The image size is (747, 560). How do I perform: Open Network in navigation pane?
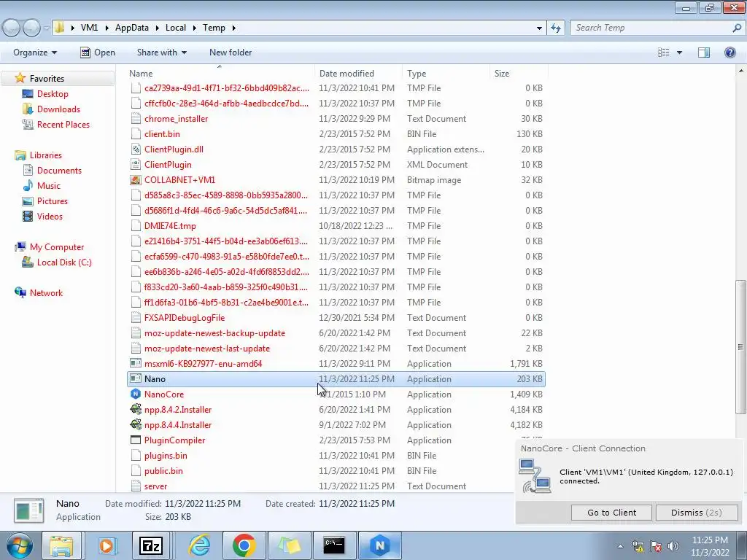[x=46, y=293]
